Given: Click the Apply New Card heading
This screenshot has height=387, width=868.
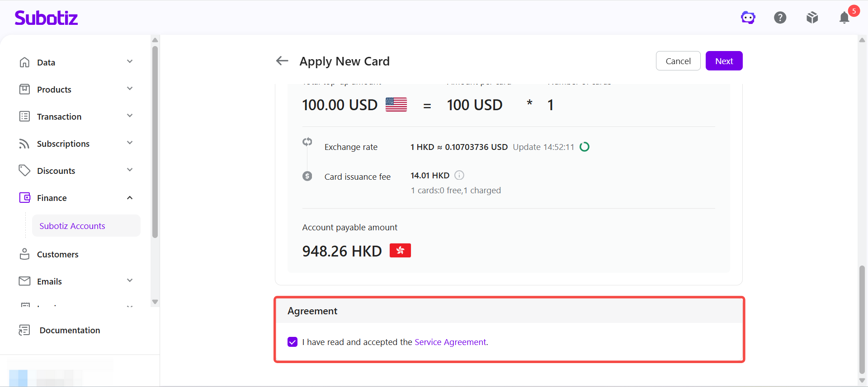Looking at the screenshot, I should point(344,61).
